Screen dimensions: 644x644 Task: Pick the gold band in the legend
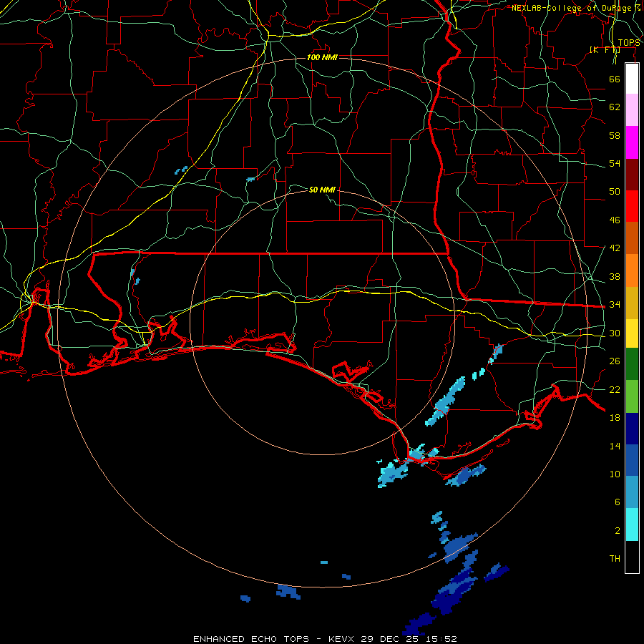point(632,303)
